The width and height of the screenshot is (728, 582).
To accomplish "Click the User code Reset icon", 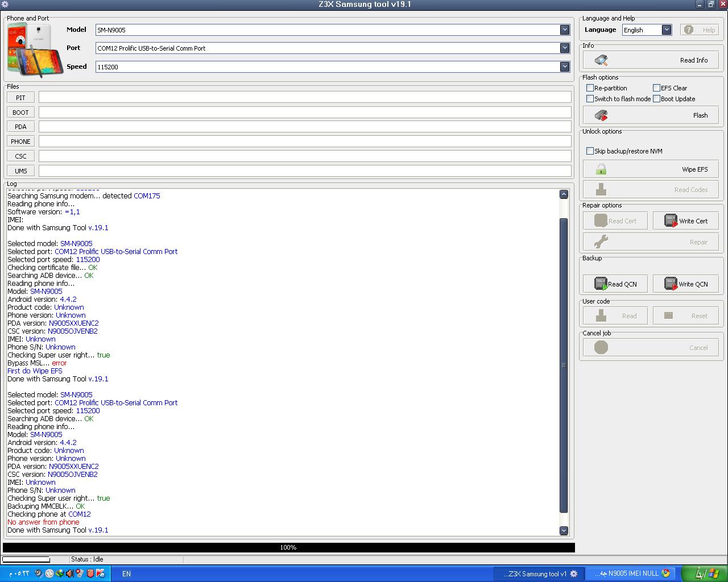I will coord(669,315).
